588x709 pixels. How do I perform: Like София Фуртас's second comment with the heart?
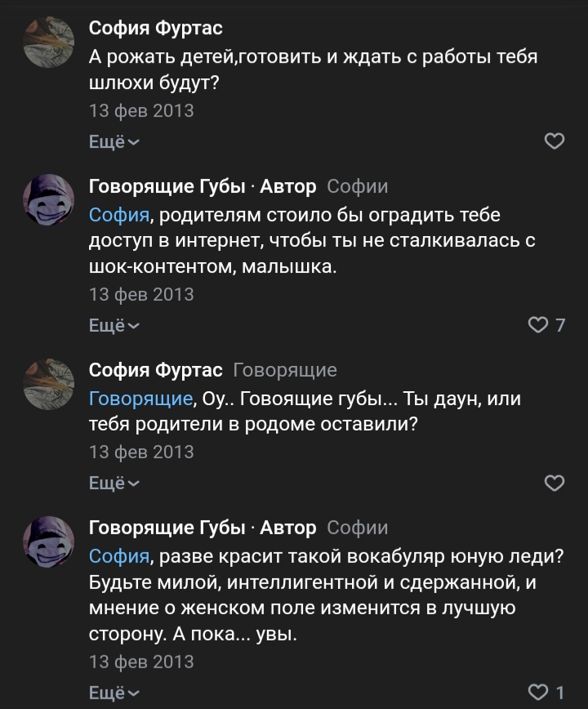click(554, 483)
